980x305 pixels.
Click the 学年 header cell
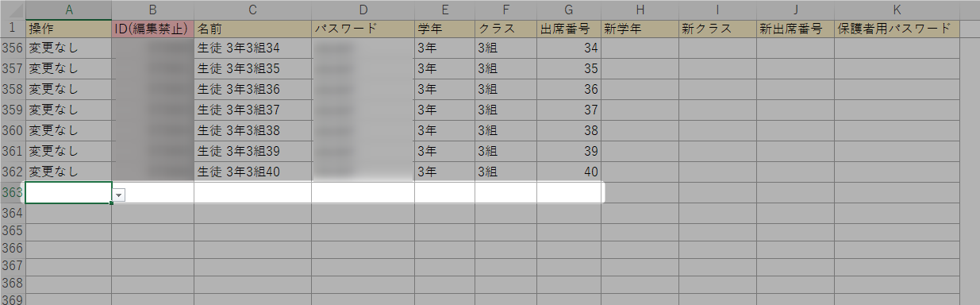444,29
